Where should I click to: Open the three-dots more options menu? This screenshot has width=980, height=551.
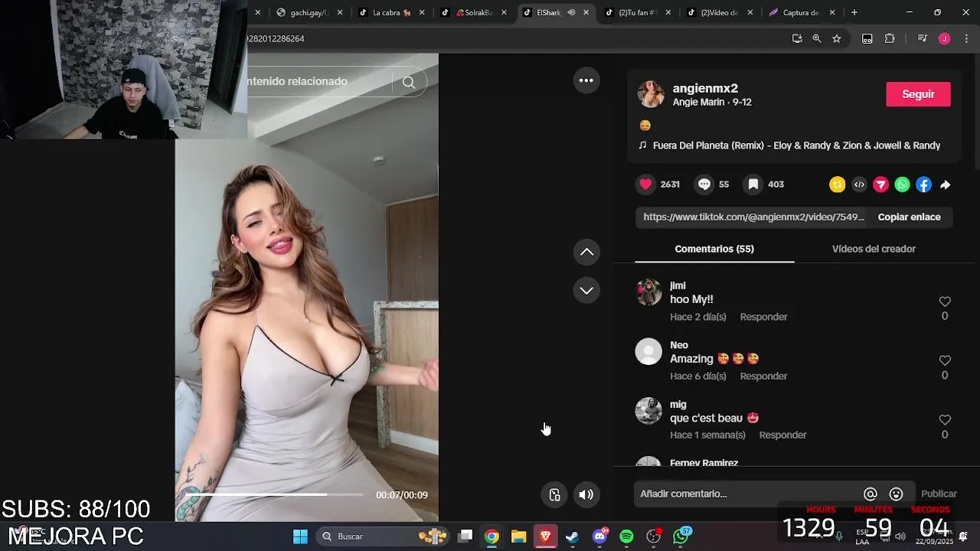click(x=586, y=80)
